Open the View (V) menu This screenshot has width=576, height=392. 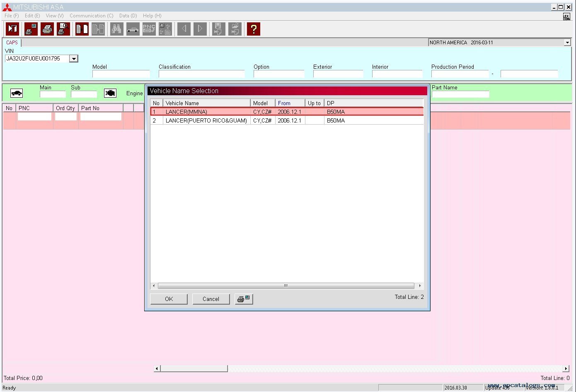tap(55, 16)
